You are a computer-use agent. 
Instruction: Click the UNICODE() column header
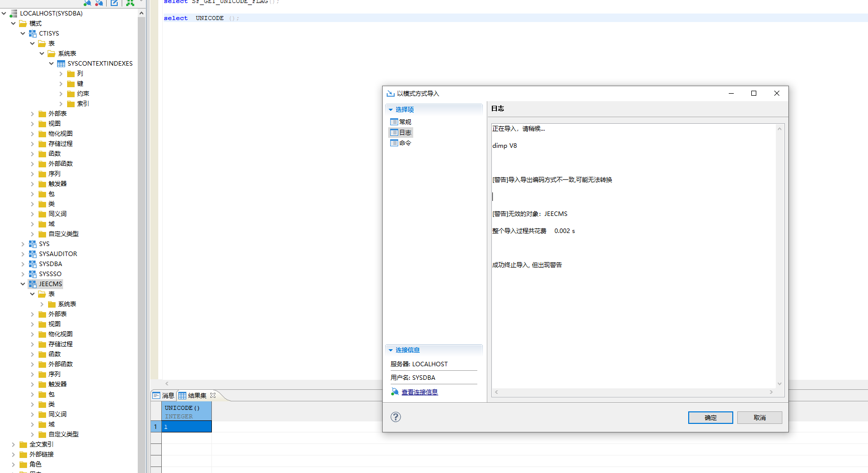pyautogui.click(x=186, y=411)
